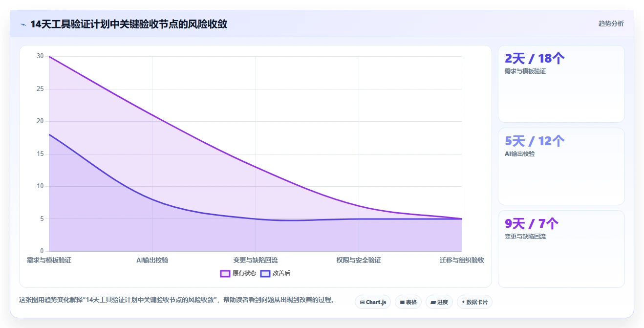Click the 权限与安全验证 x-axis label
This screenshot has width=644, height=328.
(359, 260)
